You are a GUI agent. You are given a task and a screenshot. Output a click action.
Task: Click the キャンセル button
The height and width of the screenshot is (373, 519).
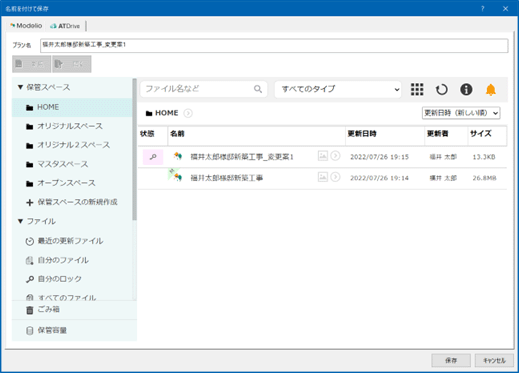(494, 360)
